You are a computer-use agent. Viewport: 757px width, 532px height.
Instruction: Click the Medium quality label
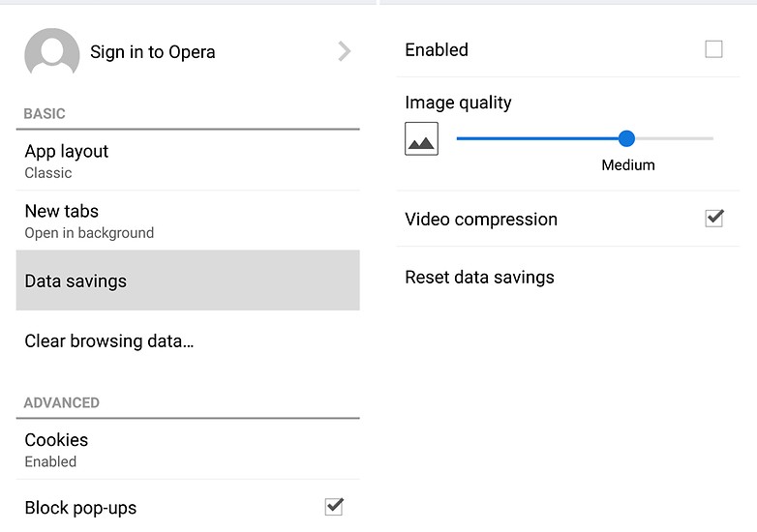[x=628, y=165]
